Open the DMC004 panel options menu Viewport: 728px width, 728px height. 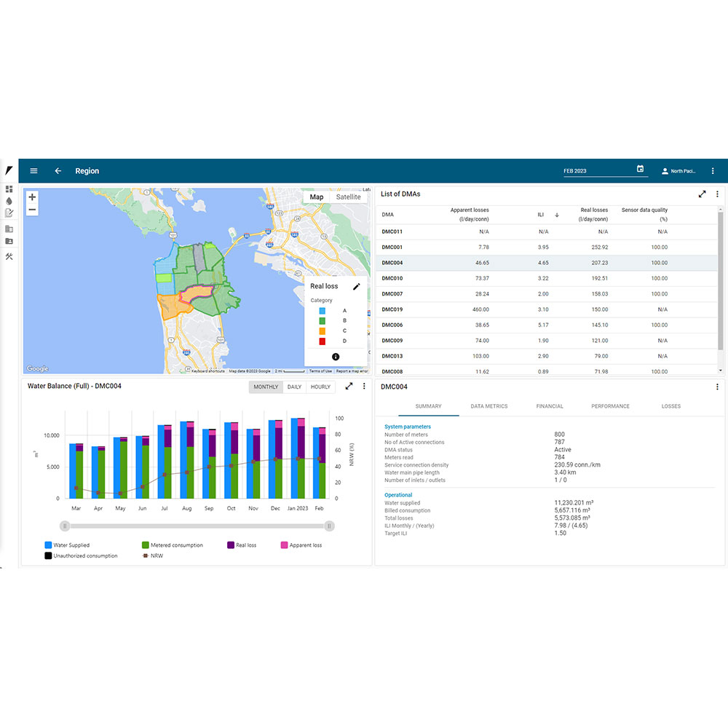[717, 387]
